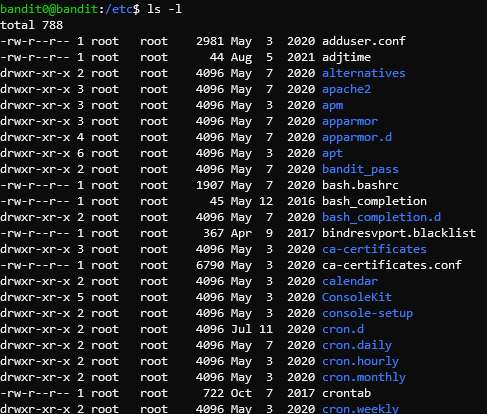Click permissions string of adduser.conf row

click(x=35, y=41)
